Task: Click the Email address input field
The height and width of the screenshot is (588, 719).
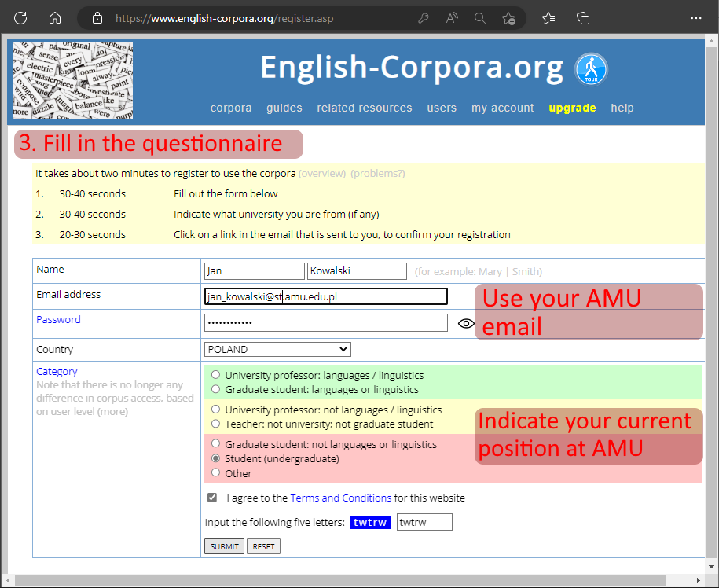Action: pos(325,296)
